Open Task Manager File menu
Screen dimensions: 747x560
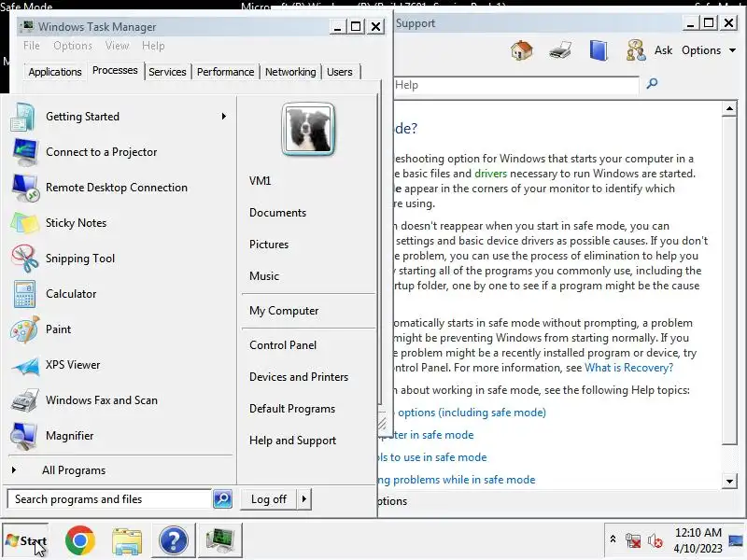(32, 46)
